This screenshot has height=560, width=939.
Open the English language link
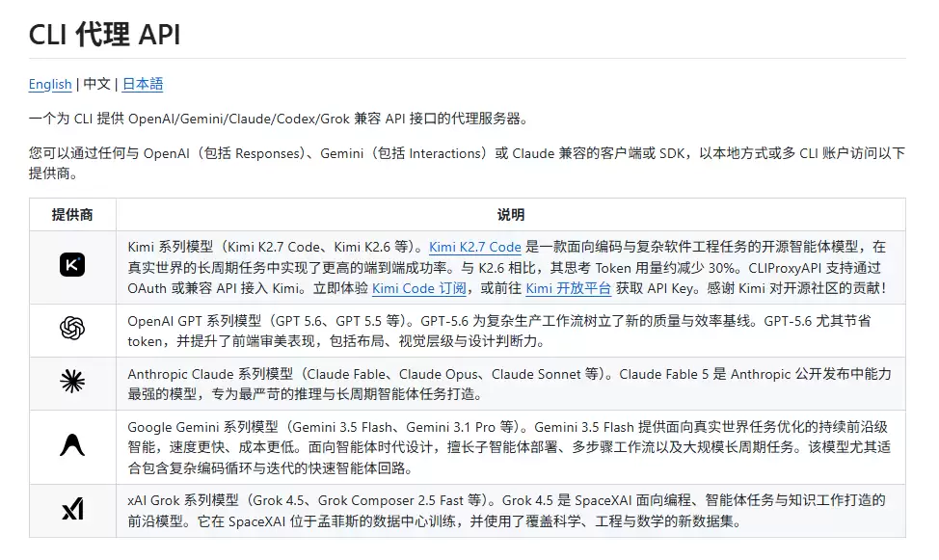[x=50, y=85]
